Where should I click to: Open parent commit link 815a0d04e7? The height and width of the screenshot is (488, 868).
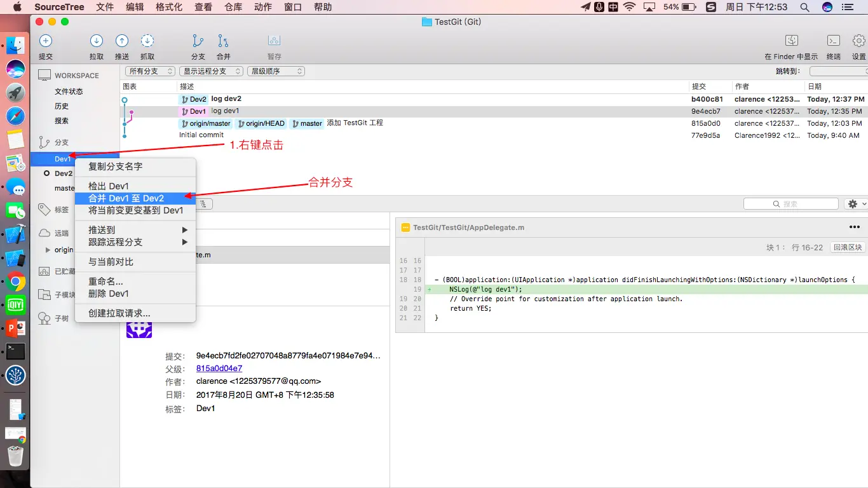219,369
